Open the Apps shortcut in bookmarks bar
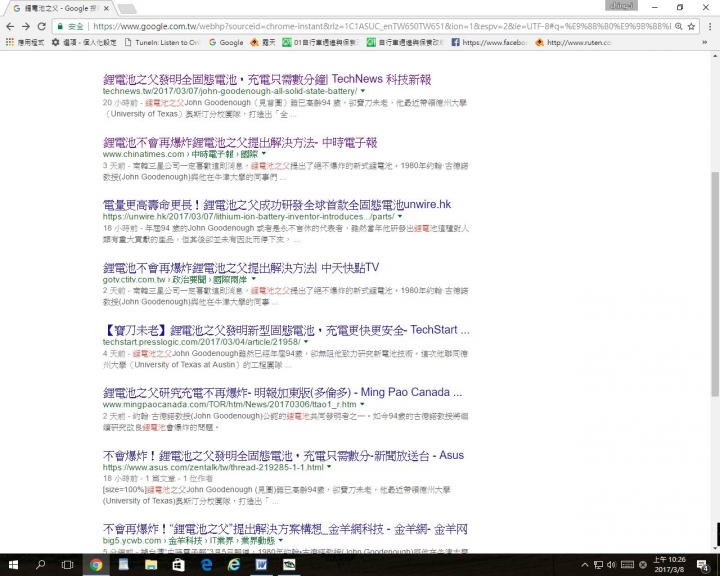The image size is (720, 576). click(x=25, y=42)
